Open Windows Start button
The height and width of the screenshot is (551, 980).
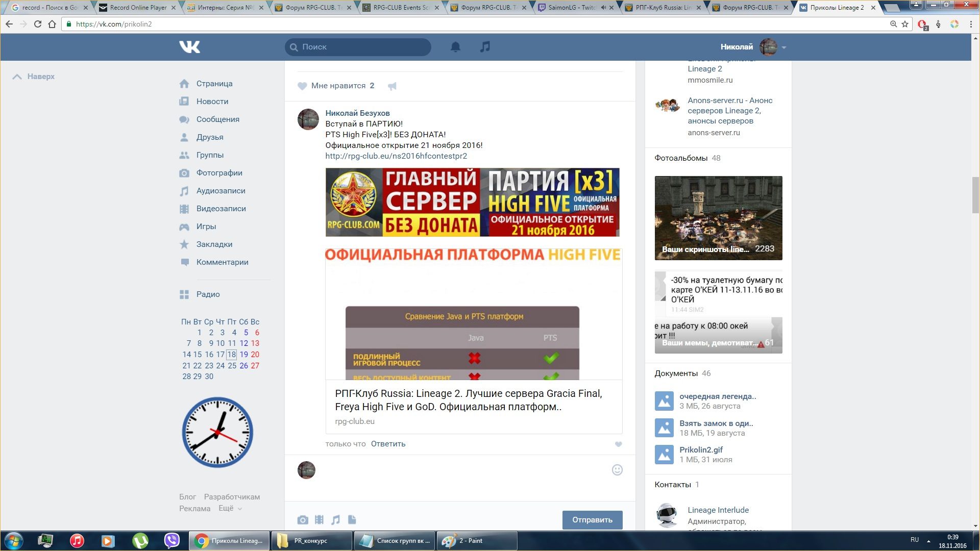(14, 541)
